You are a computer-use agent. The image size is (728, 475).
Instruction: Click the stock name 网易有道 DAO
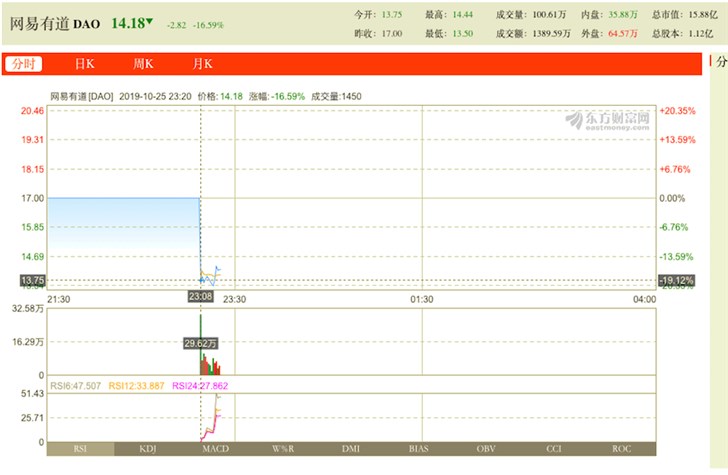pos(55,24)
